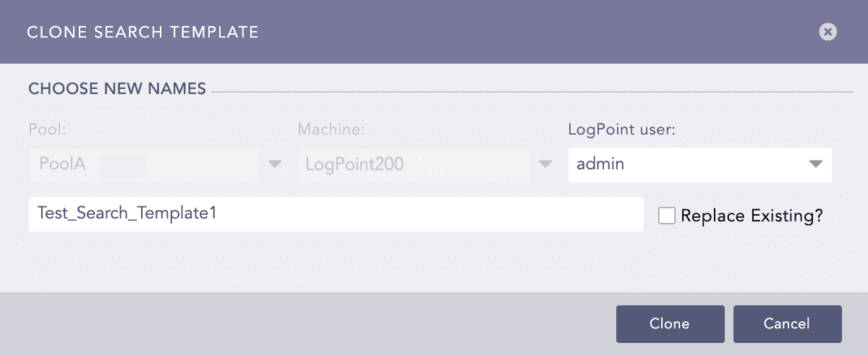Click the divider line beside Choose New Names
Viewport: 868px width, 356px height.
[x=532, y=93]
